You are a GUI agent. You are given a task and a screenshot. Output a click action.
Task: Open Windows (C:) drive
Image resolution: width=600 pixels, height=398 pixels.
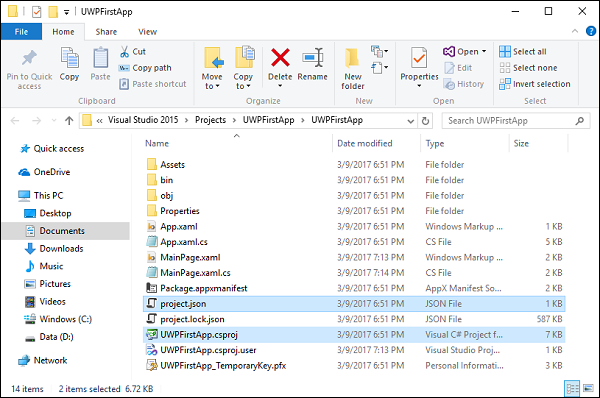tap(58, 319)
